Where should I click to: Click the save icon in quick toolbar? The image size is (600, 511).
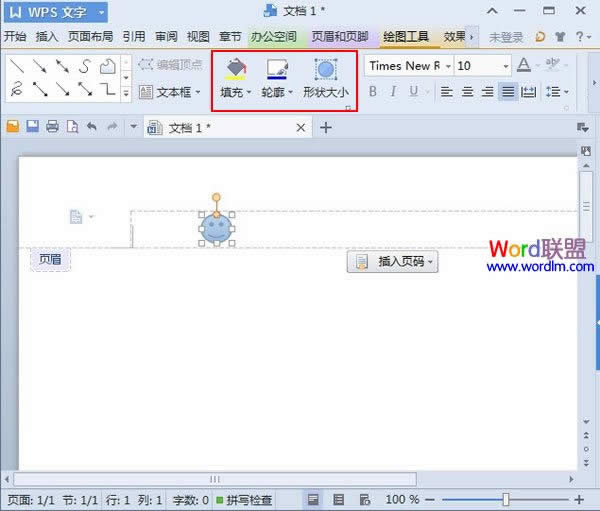tap(33, 127)
